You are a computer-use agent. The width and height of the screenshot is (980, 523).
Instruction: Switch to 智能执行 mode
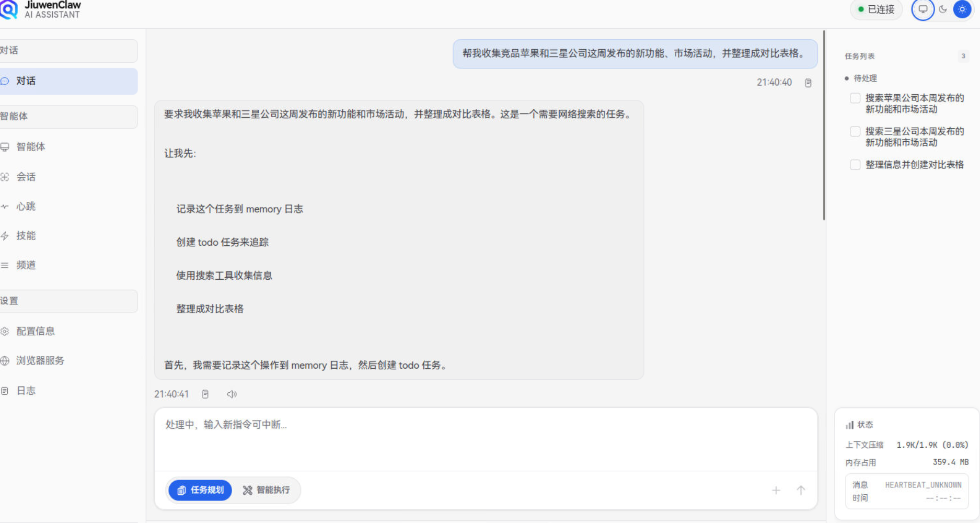266,490
